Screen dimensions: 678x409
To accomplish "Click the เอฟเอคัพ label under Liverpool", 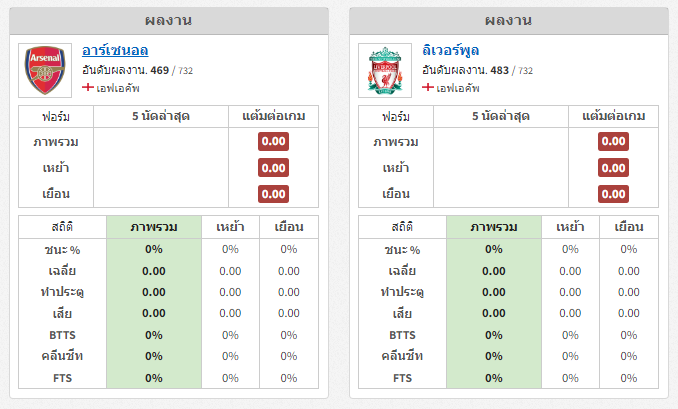I will click(457, 88).
